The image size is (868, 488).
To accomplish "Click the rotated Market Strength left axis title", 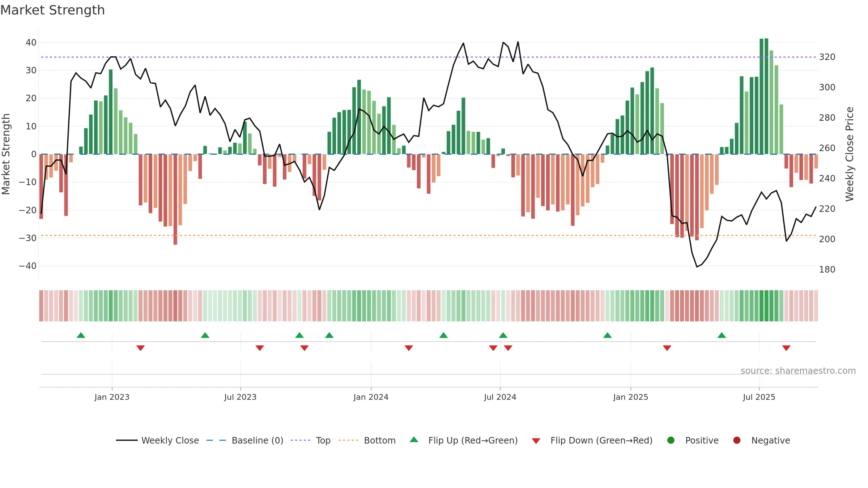I will point(6,154).
